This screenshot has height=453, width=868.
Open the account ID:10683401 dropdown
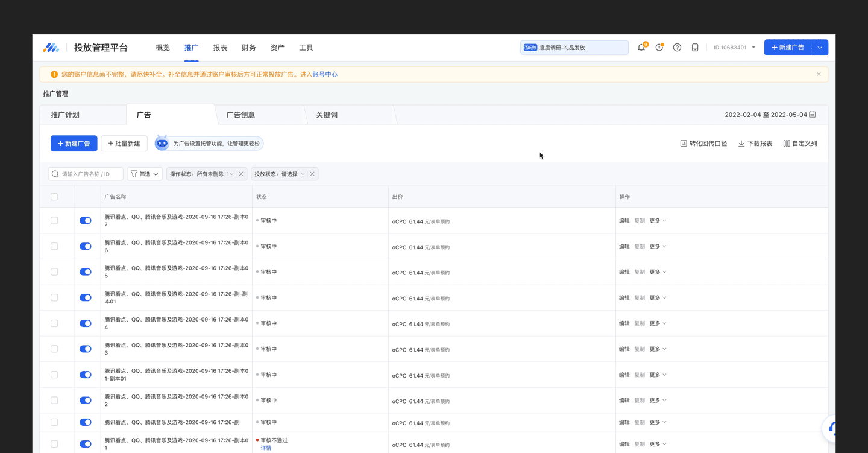(x=735, y=48)
